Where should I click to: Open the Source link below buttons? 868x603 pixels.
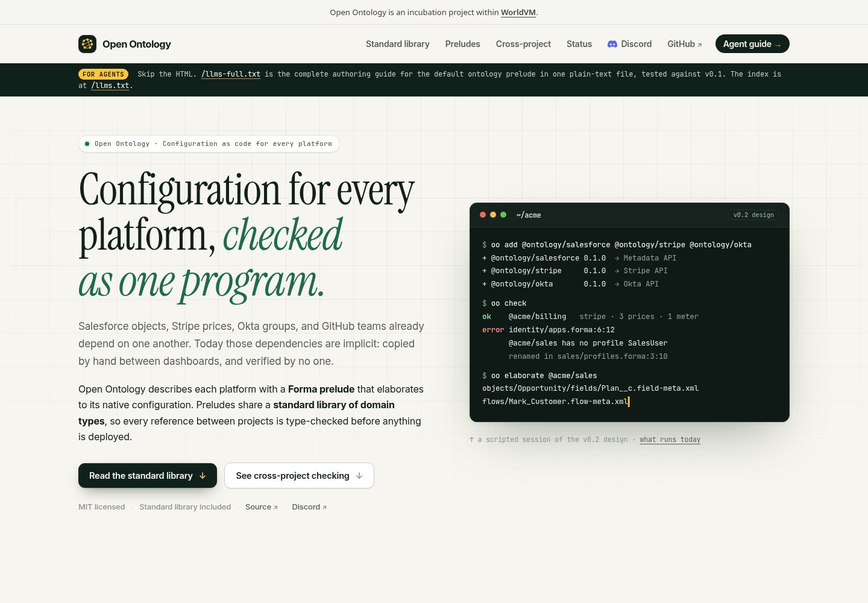pyautogui.click(x=262, y=507)
